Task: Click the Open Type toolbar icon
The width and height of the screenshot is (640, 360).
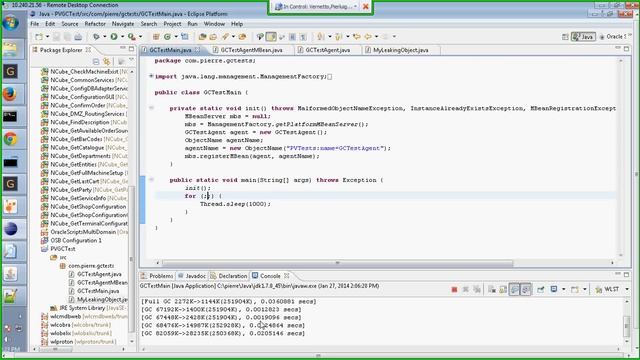Action: pyautogui.click(x=202, y=37)
